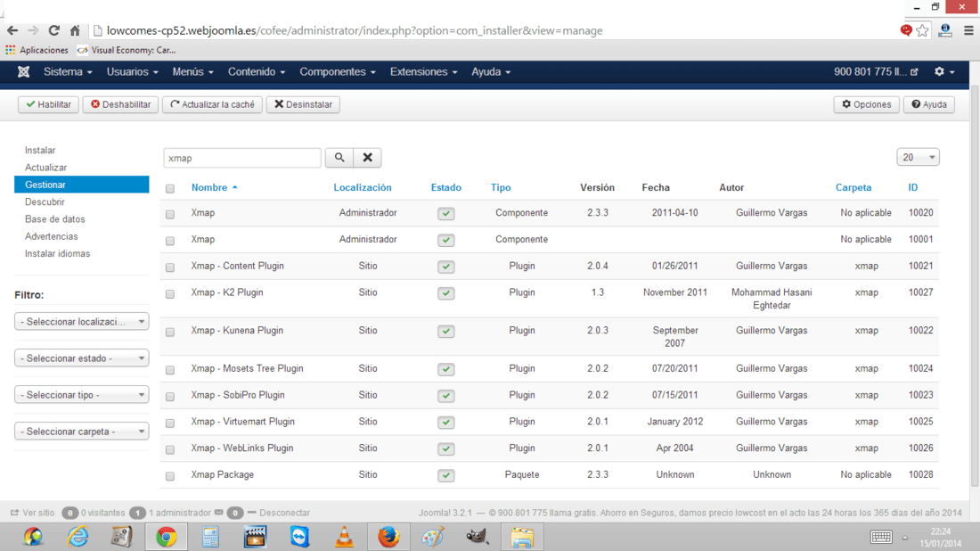The width and height of the screenshot is (980, 551).
Task: Open the Aplicaciones apps shortcut
Action: (x=37, y=50)
